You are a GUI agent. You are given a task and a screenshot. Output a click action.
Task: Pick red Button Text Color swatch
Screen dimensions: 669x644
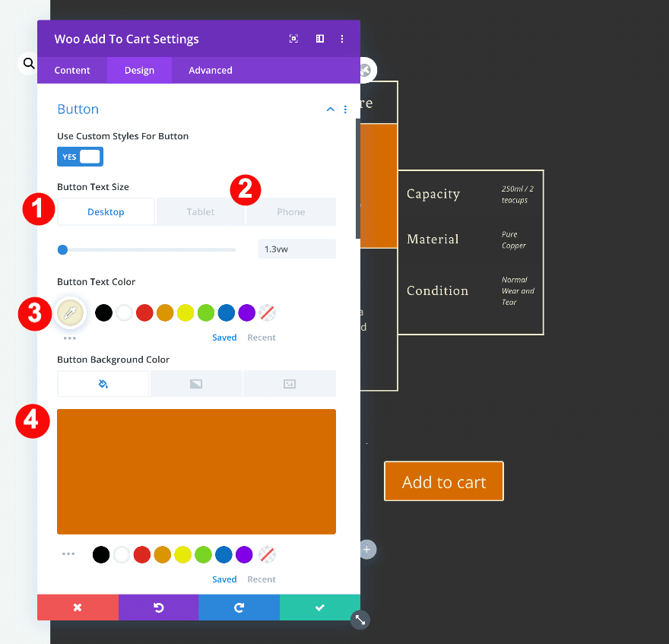pos(144,312)
